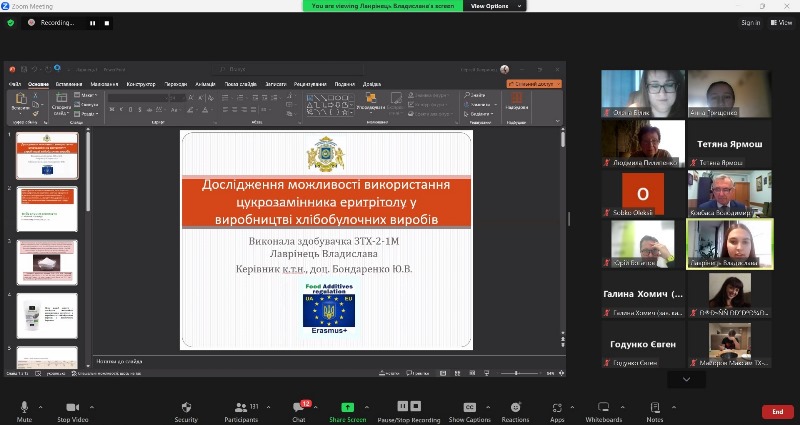Open Whiteboards from the toolbar
800x425 pixels.
click(x=603, y=408)
